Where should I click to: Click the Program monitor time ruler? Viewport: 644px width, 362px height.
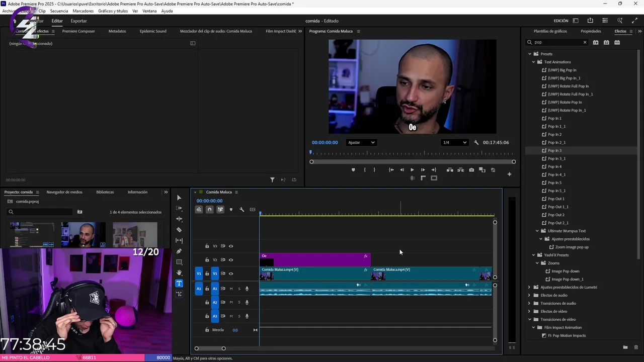point(412,153)
